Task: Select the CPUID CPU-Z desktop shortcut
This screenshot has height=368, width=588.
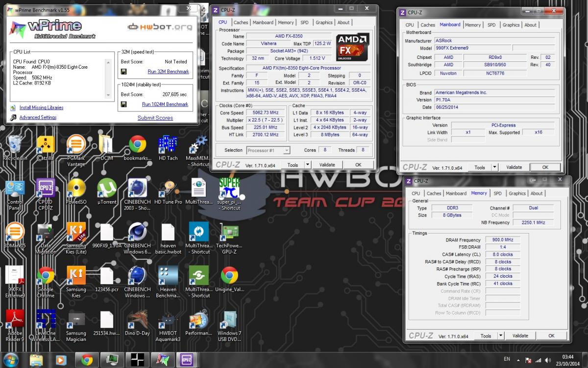Action: pyautogui.click(x=45, y=195)
